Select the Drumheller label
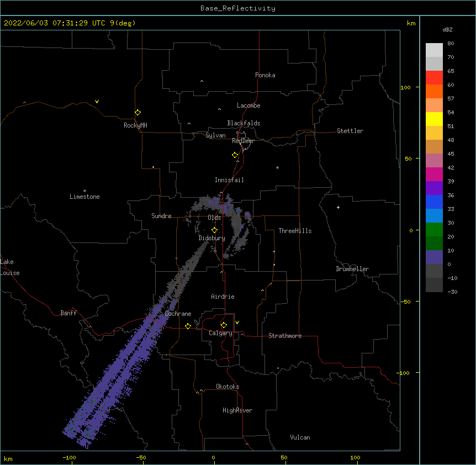Screen dimensions: 476x465 click(352, 269)
